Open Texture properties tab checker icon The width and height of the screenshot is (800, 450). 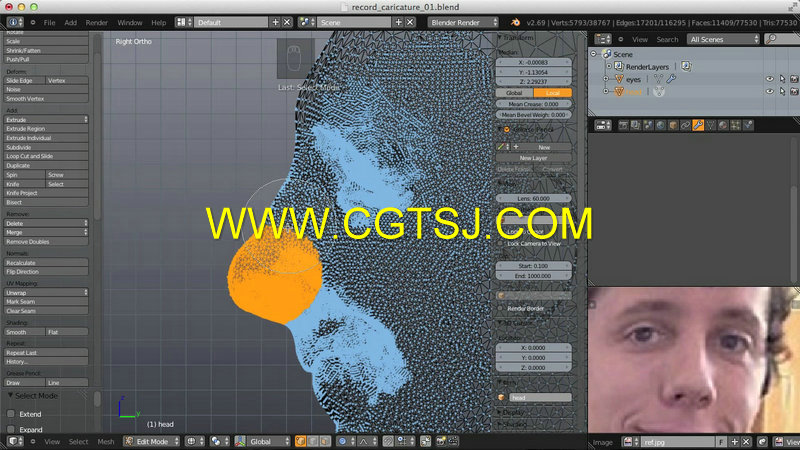click(735, 126)
